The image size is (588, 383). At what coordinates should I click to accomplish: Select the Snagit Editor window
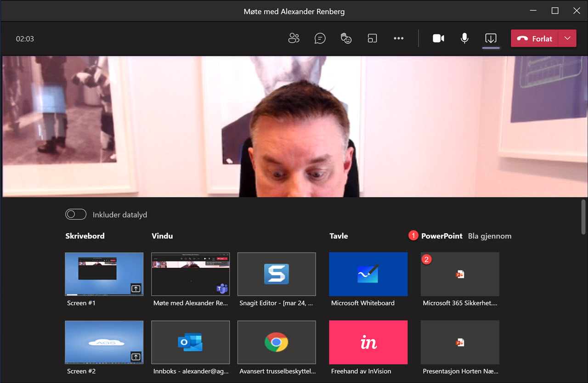point(276,274)
